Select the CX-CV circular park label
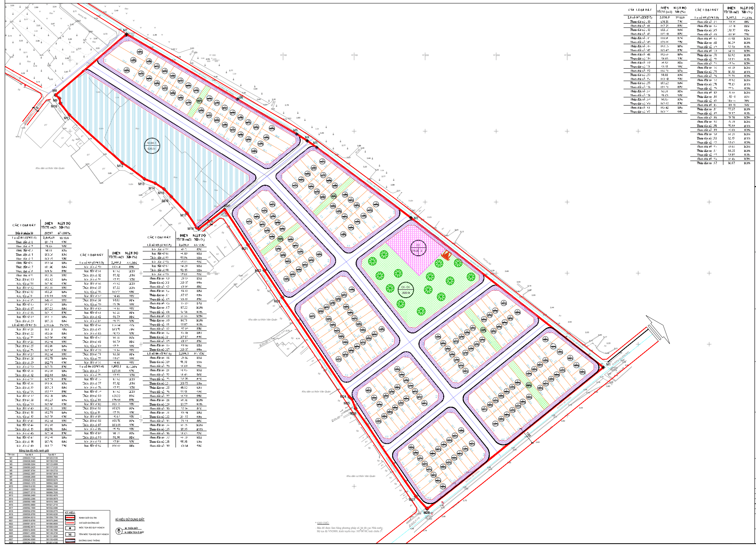The width and height of the screenshot is (756, 546). 406,290
